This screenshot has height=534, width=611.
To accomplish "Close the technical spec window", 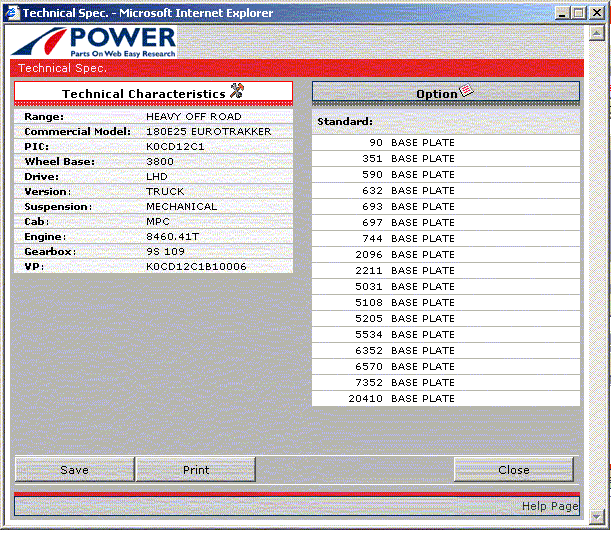I will (x=514, y=470).
